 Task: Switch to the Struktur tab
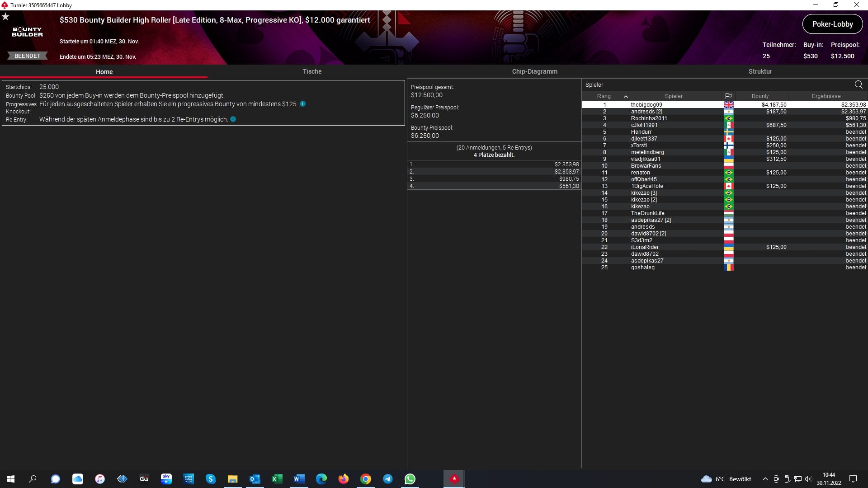pos(760,71)
